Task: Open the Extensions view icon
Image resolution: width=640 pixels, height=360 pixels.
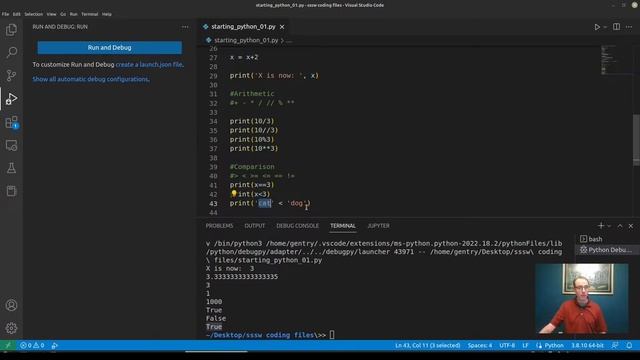Action: pyautogui.click(x=11, y=122)
